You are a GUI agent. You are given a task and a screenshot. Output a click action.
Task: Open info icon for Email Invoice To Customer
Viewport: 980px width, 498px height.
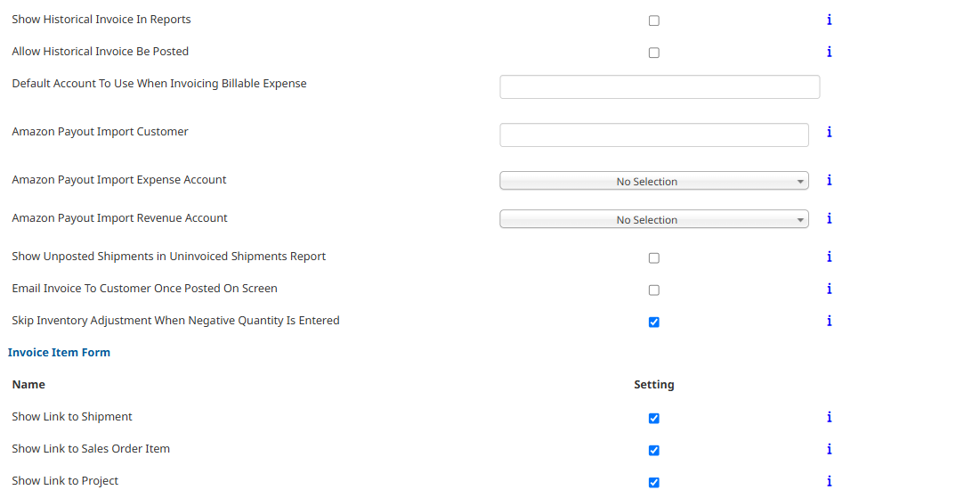829,288
